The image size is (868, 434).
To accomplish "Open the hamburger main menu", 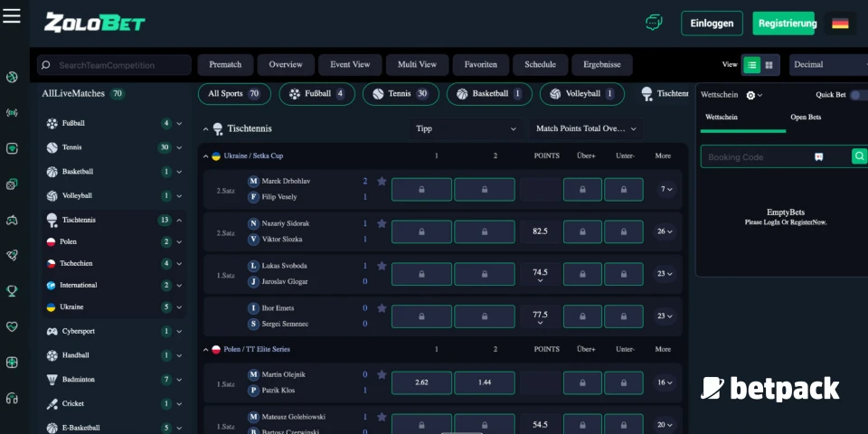I will (x=12, y=16).
